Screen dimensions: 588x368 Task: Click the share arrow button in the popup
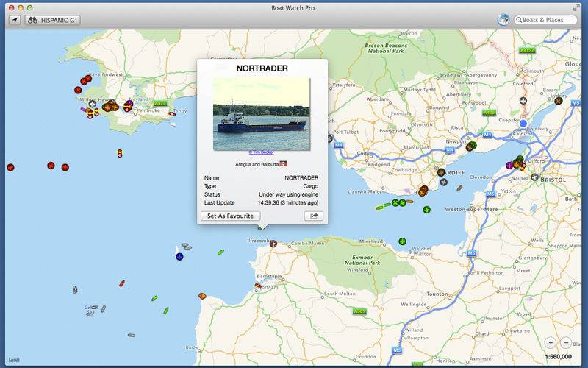coord(314,216)
